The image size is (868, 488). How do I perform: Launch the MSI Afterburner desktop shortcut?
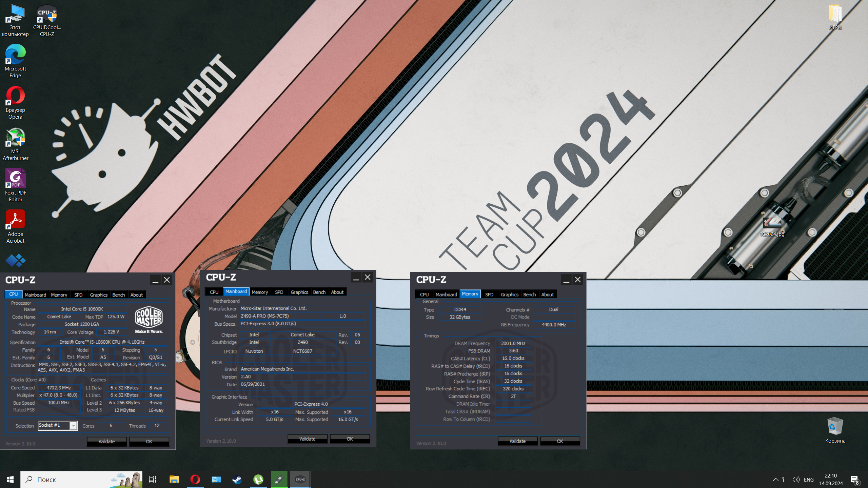tap(15, 144)
